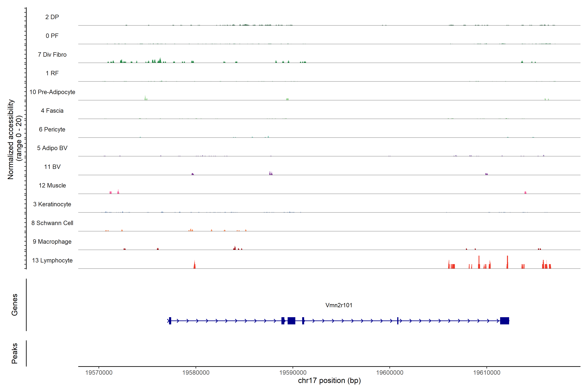Click the 2 DP track label
The width and height of the screenshot is (588, 392).
pyautogui.click(x=52, y=17)
